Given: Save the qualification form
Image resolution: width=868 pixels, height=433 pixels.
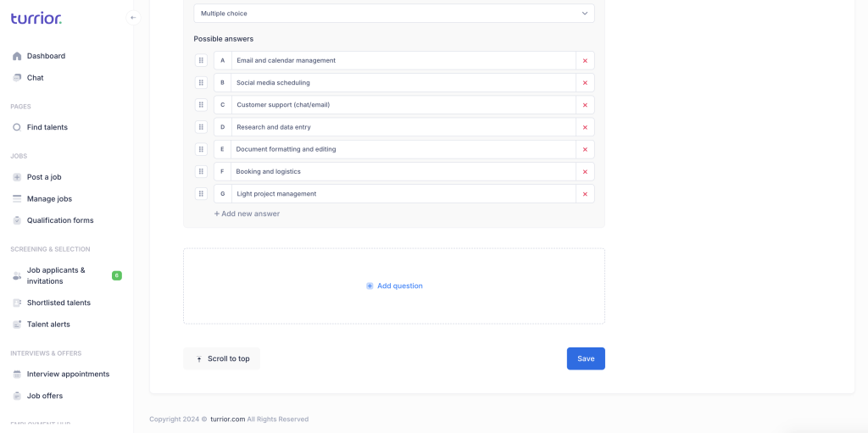Looking at the screenshot, I should [586, 358].
